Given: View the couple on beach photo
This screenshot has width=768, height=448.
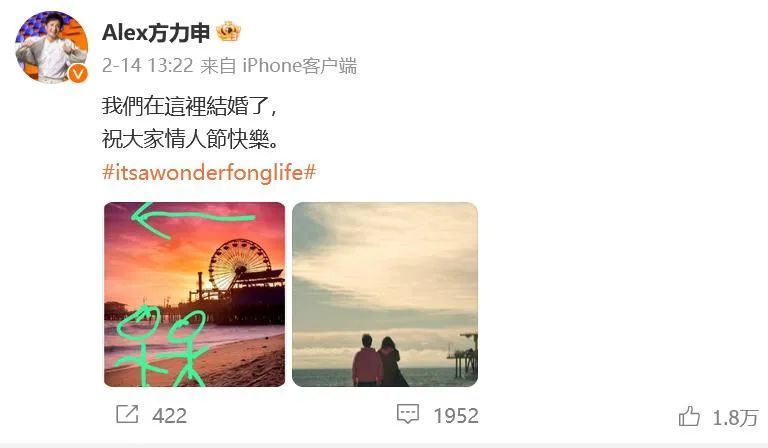Looking at the screenshot, I should click(x=385, y=294).
